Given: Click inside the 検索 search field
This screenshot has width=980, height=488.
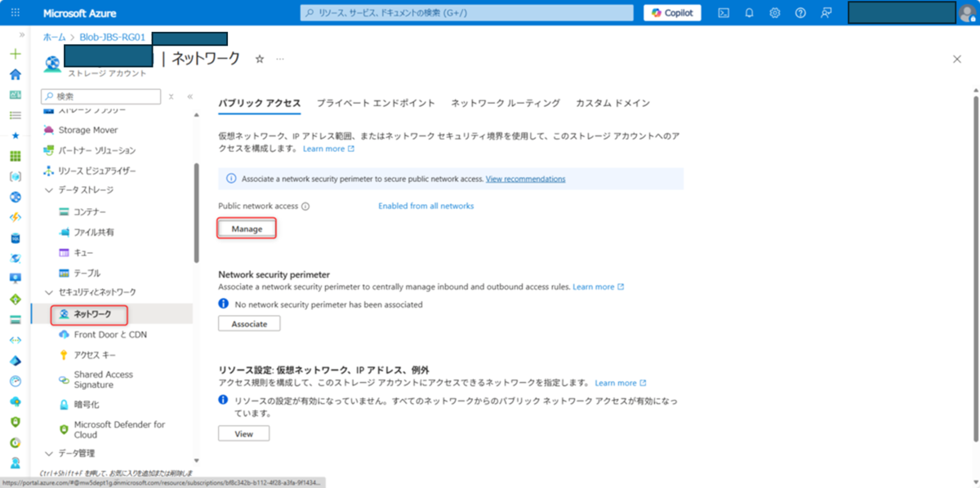Looking at the screenshot, I should (100, 96).
